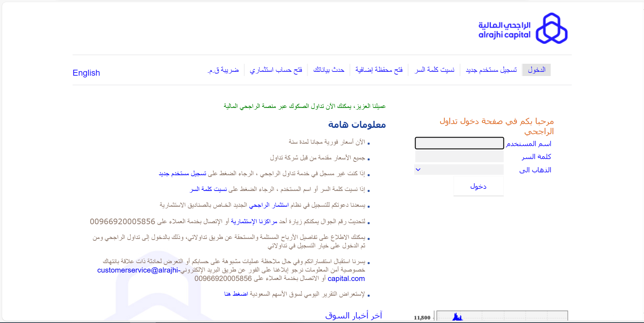The width and height of the screenshot is (644, 323).
Task: Go to حدث بياناتك menu item
Action: click(329, 70)
